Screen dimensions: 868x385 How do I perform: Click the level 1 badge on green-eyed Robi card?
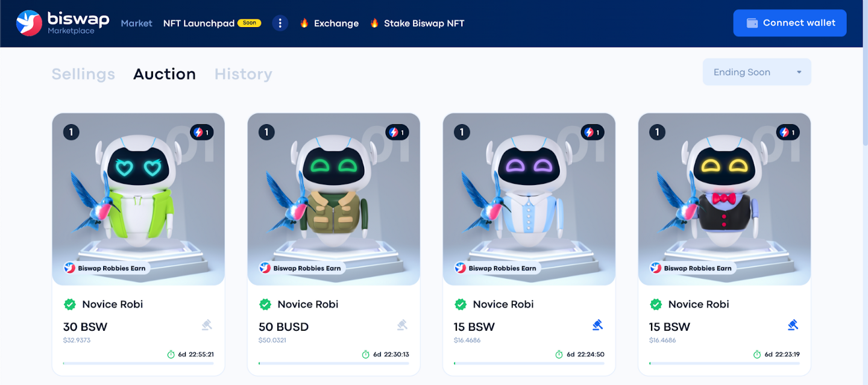[x=266, y=132]
